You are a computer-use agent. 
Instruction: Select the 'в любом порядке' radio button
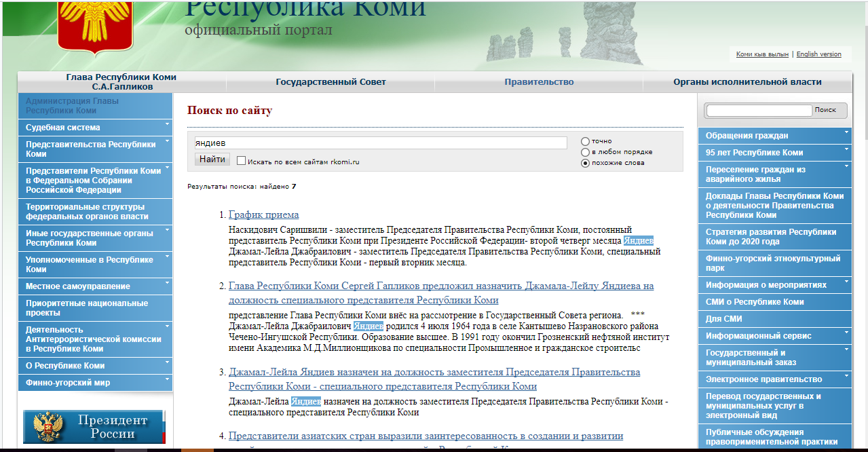(585, 152)
